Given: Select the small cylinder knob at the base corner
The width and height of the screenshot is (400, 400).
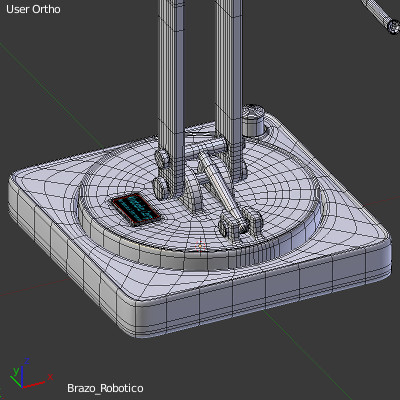Looking at the screenshot, I should pos(254,121).
